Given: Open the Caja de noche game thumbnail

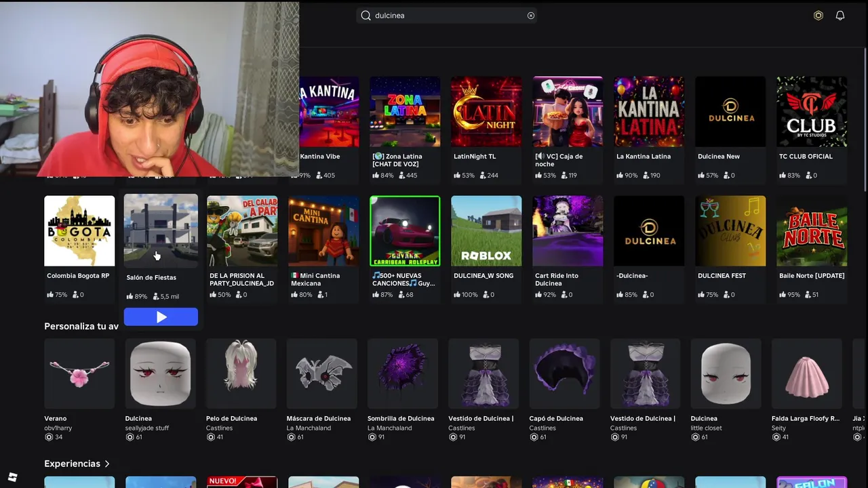Looking at the screenshot, I should click(x=568, y=112).
